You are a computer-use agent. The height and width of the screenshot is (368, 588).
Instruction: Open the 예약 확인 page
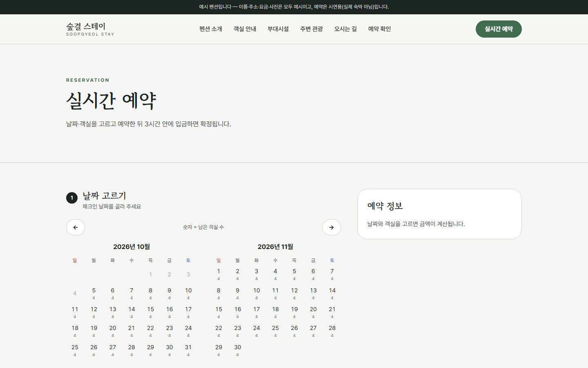(x=380, y=29)
